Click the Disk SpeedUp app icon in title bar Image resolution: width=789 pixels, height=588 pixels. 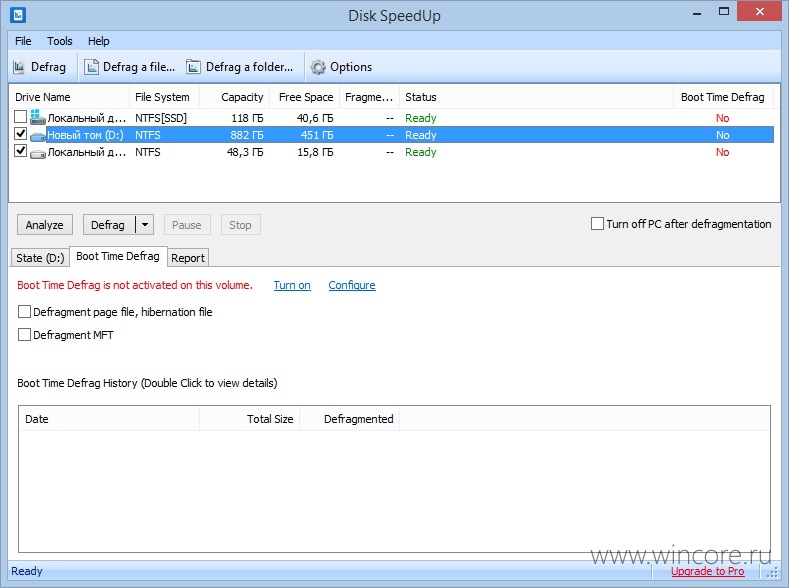pos(18,15)
